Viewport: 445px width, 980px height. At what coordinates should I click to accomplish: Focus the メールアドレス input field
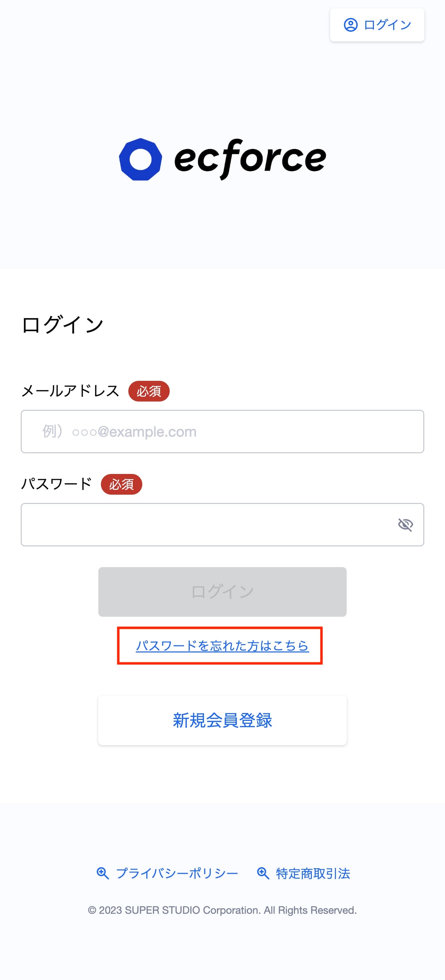[222, 432]
